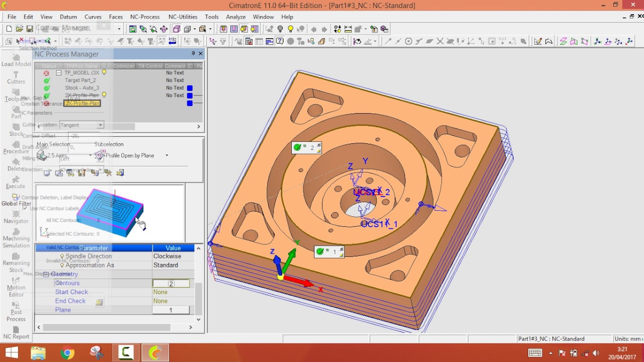Click the Plane value button showing 1

pyautogui.click(x=171, y=310)
